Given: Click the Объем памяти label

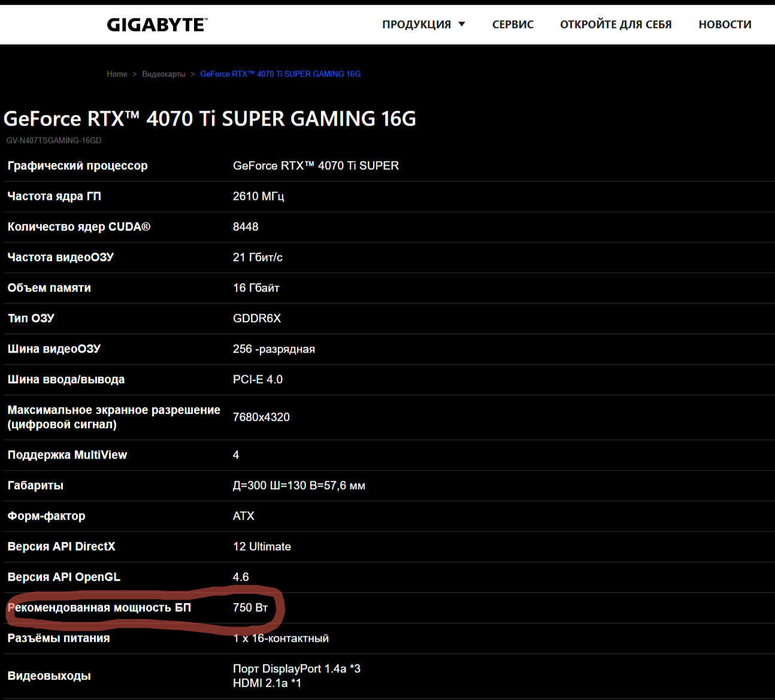Looking at the screenshot, I should click(49, 288).
